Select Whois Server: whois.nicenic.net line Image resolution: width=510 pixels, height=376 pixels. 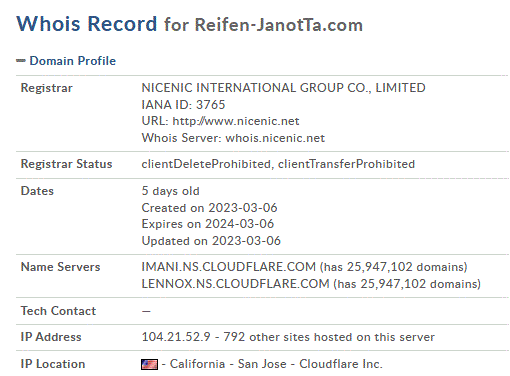pos(233,138)
